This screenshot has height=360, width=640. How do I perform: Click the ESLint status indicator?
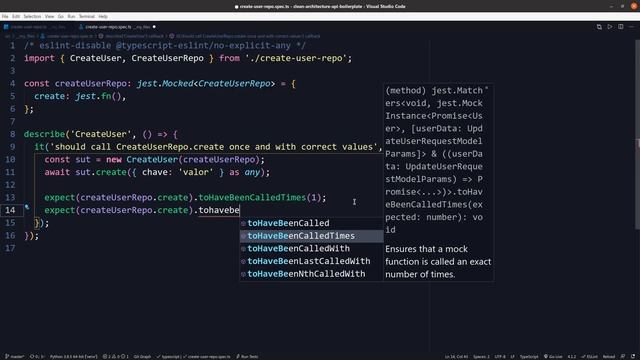[589, 357]
